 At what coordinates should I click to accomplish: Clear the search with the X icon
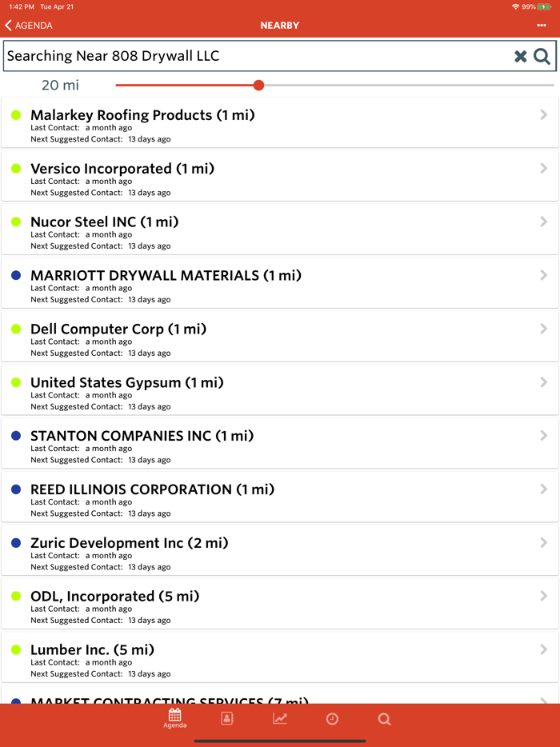click(x=520, y=56)
